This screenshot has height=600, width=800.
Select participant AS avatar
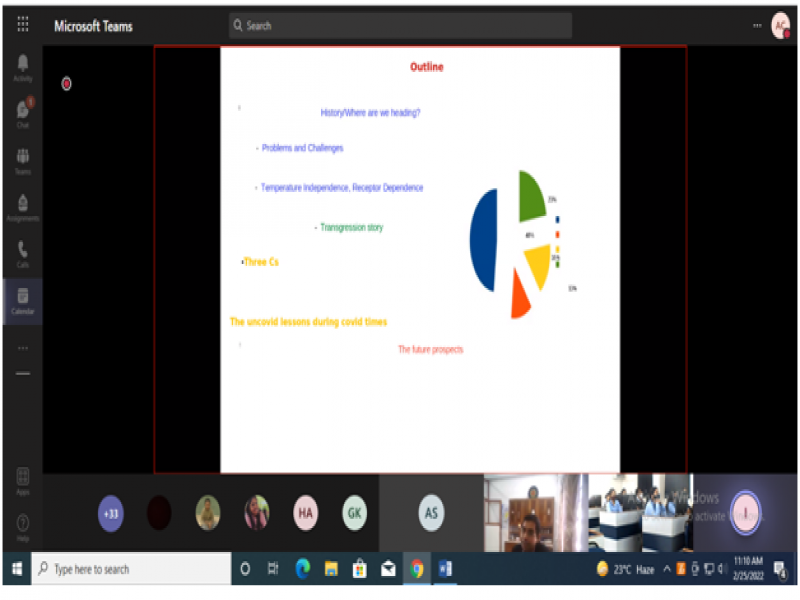click(x=431, y=513)
